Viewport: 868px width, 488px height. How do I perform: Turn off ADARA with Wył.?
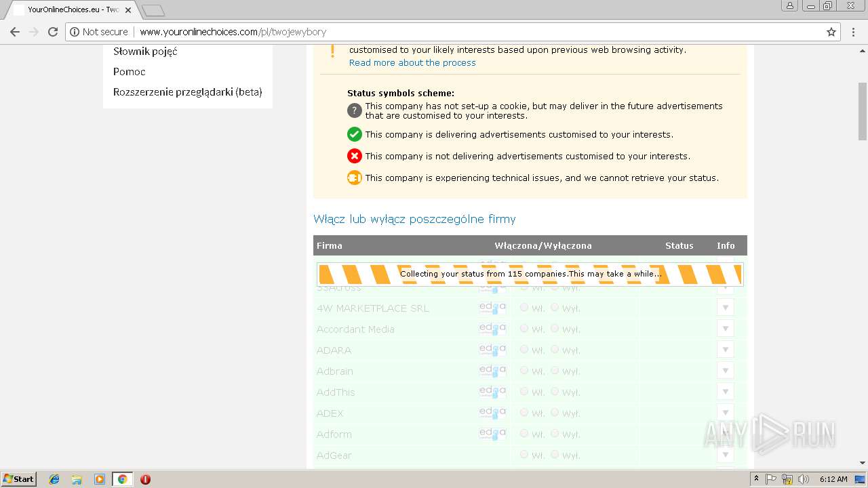555,349
